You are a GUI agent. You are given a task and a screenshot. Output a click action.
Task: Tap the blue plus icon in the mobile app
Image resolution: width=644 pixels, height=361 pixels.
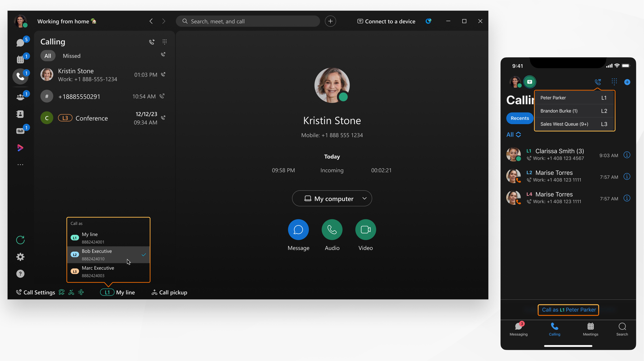[x=627, y=82]
